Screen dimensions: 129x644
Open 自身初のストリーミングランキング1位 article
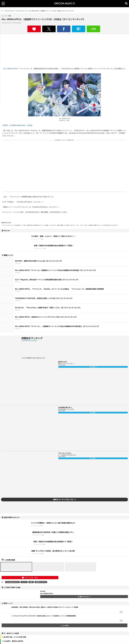click(x=46, y=317)
